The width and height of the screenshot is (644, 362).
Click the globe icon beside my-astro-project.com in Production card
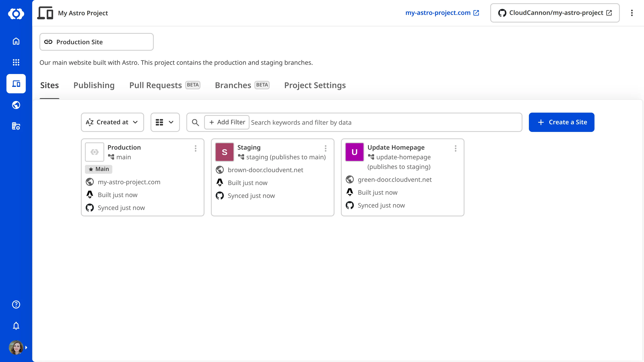coord(90,182)
